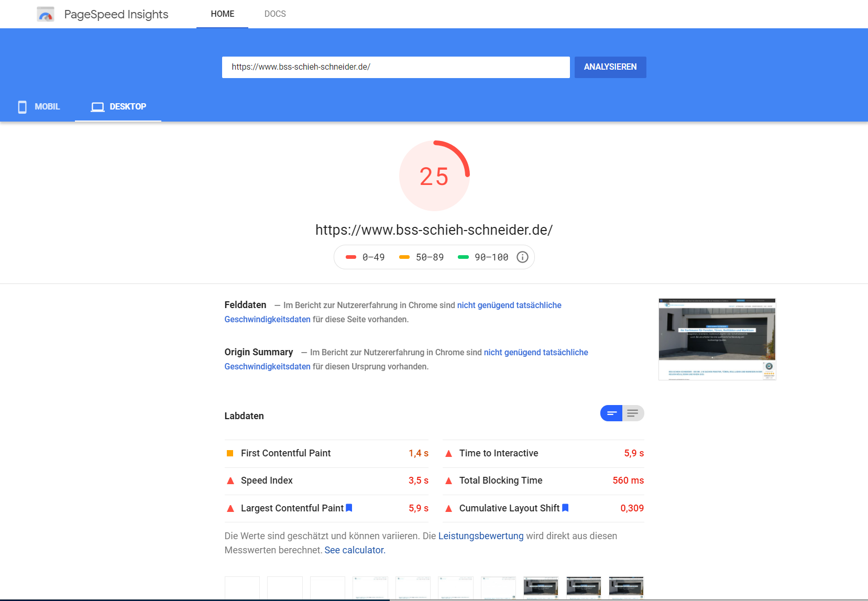
Task: Click the performance score gauge showing 25
Action: click(x=434, y=176)
